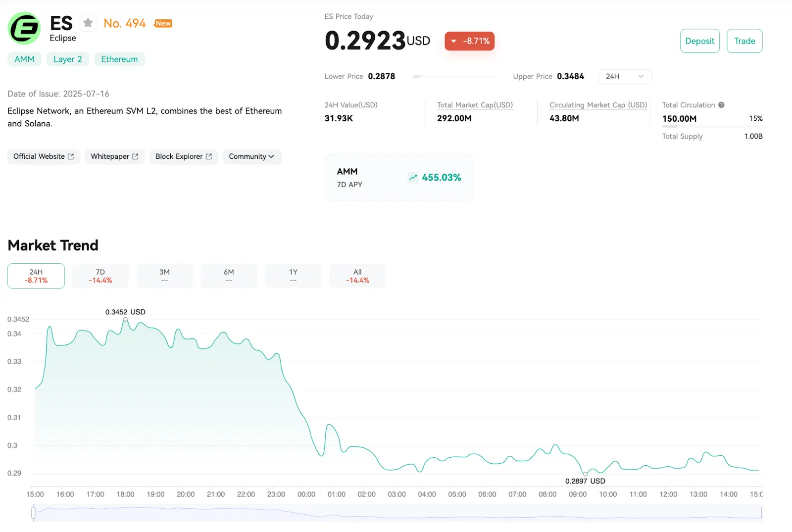792x532 pixels.
Task: Switch to the All market trend tab
Action: 357,276
